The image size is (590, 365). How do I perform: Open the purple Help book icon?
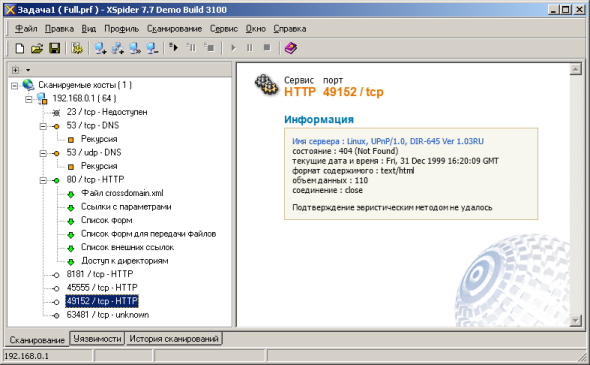click(x=290, y=48)
